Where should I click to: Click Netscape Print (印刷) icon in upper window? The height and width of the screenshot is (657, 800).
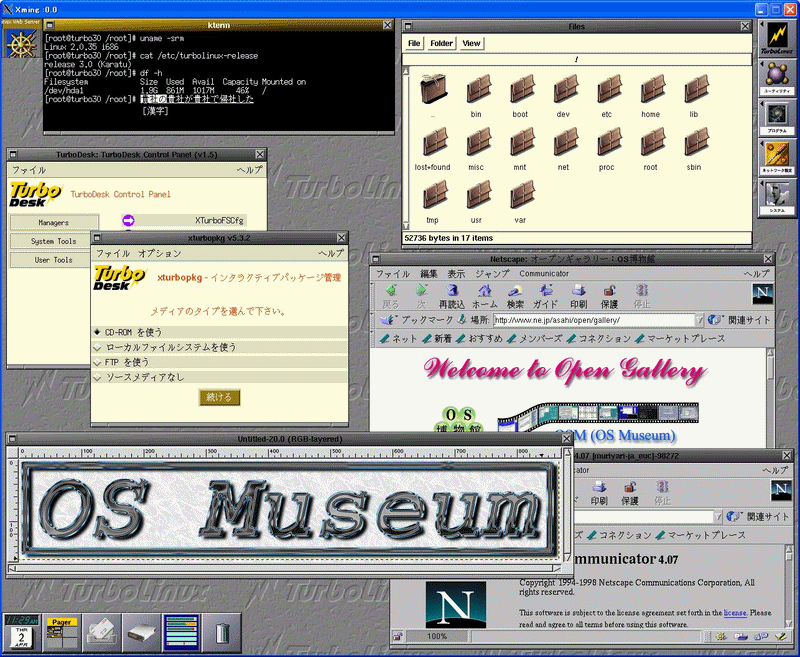tap(579, 296)
